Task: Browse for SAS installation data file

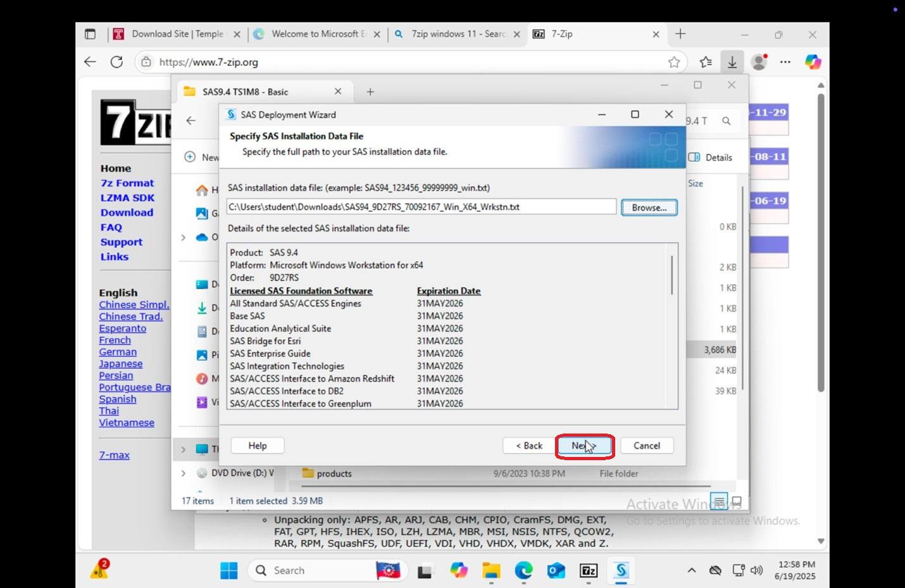Action: pos(649,207)
